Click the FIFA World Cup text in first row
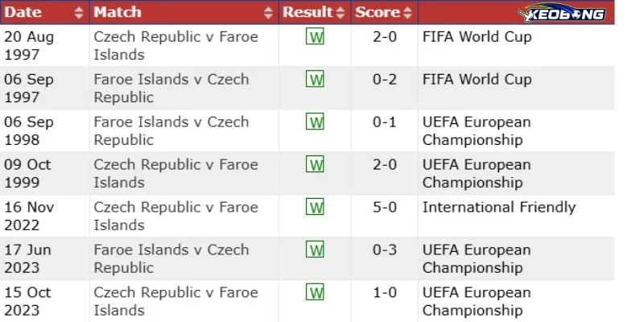 point(477,37)
